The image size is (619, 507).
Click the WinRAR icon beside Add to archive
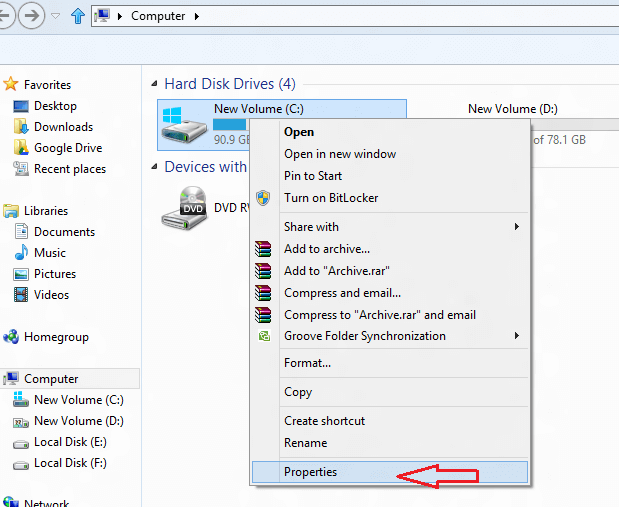tap(263, 249)
